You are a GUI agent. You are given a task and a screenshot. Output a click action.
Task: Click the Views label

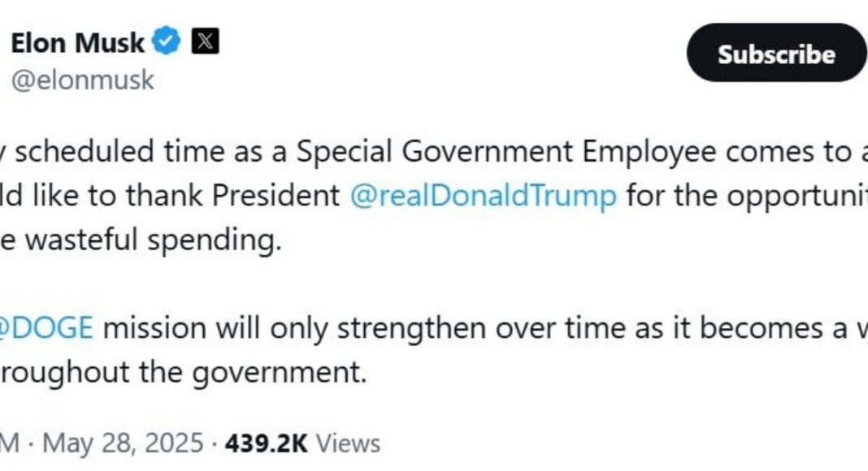(x=347, y=443)
